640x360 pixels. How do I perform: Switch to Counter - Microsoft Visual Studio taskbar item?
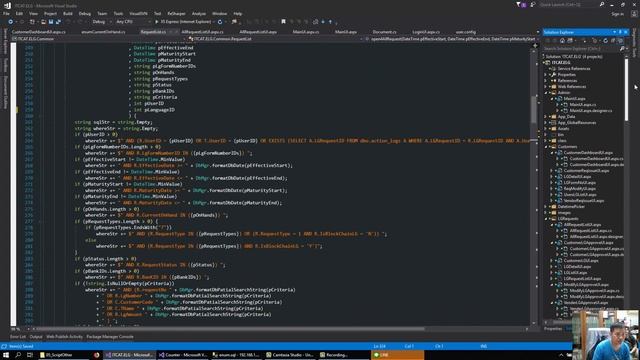[183, 355]
